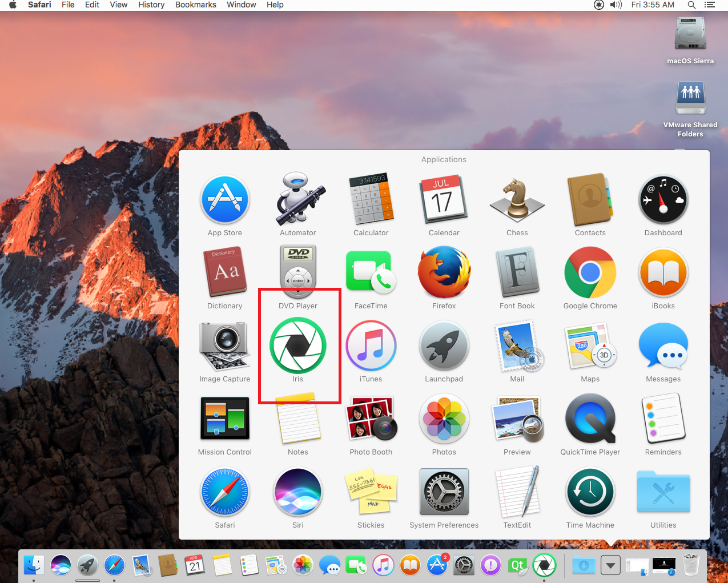
Task: Open the Edit menu
Action: pyautogui.click(x=92, y=5)
